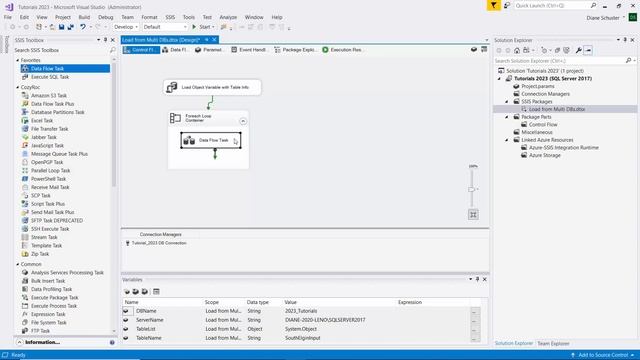Collapse Tutorials 2023 project node

point(499,78)
